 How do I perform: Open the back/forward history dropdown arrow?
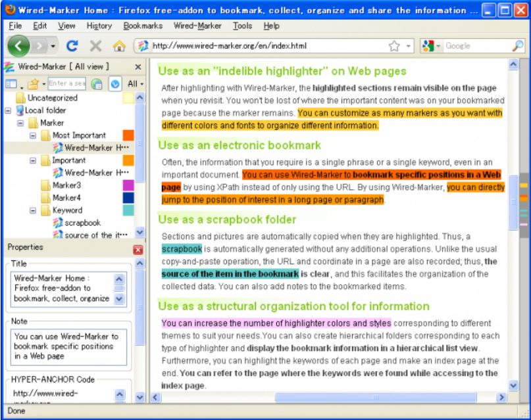point(53,46)
